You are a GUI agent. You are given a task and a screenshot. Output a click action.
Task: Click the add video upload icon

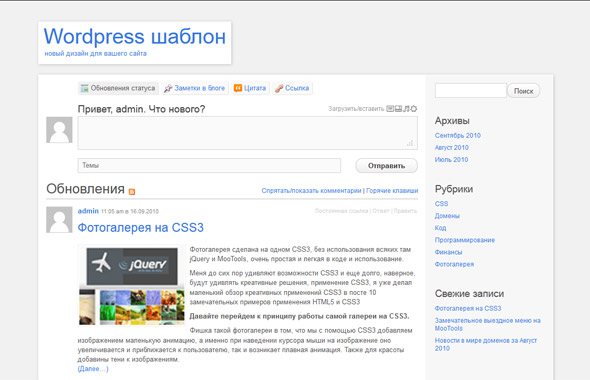tap(398, 109)
